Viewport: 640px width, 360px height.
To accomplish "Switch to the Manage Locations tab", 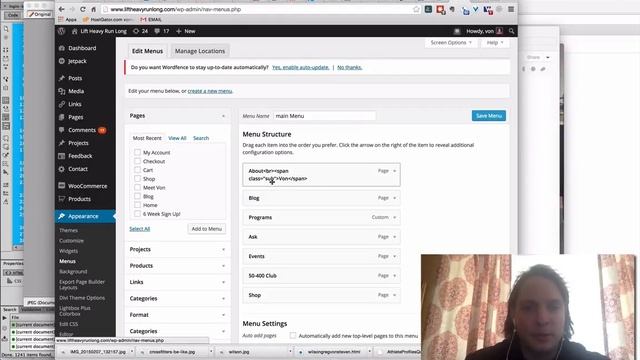I will (x=200, y=51).
